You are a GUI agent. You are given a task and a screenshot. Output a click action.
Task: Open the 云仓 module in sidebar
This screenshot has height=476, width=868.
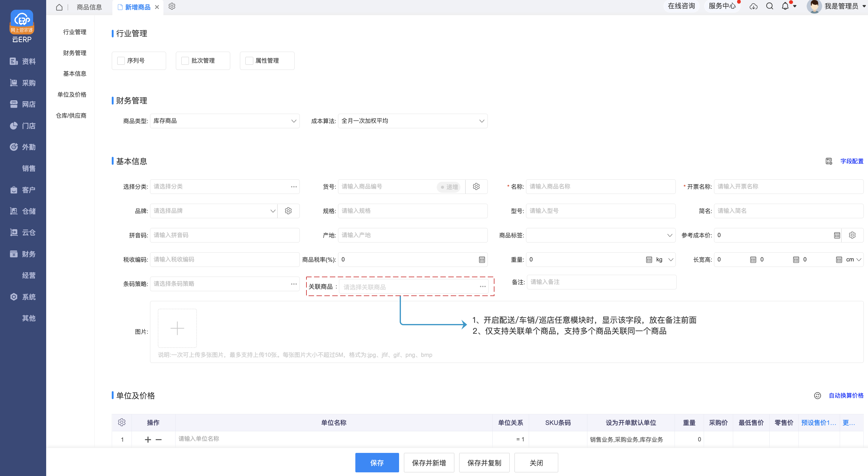point(23,233)
